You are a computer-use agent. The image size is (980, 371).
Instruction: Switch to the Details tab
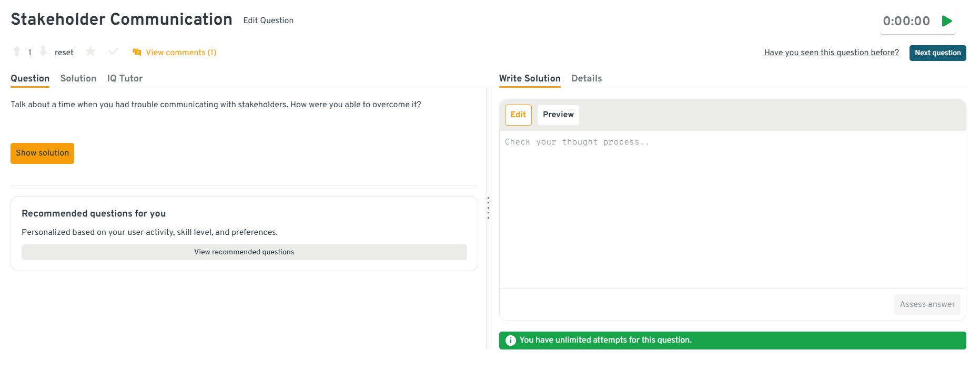pyautogui.click(x=586, y=78)
